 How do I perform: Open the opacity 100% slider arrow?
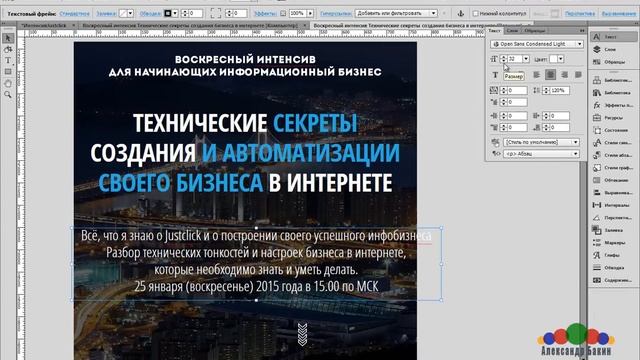pyautogui.click(x=310, y=13)
